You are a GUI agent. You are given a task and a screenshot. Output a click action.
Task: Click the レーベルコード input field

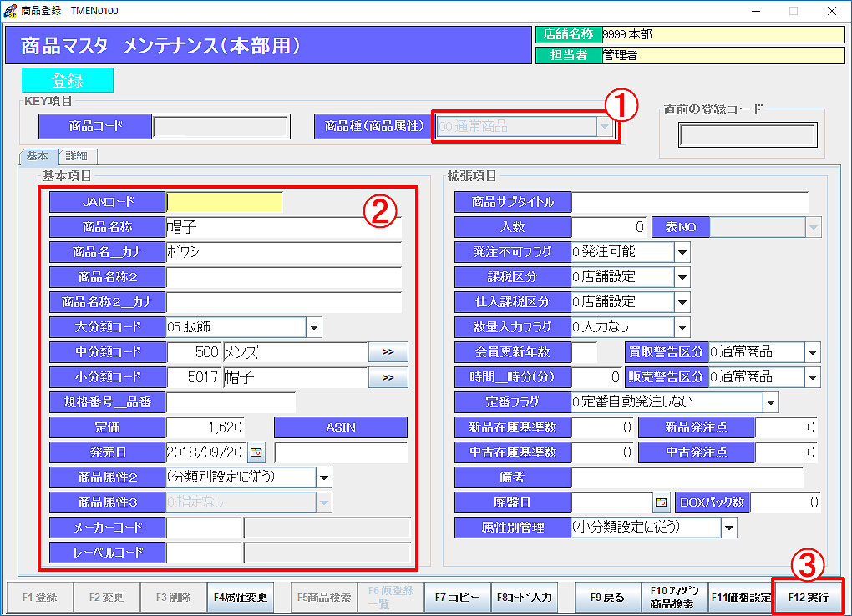coord(204,553)
